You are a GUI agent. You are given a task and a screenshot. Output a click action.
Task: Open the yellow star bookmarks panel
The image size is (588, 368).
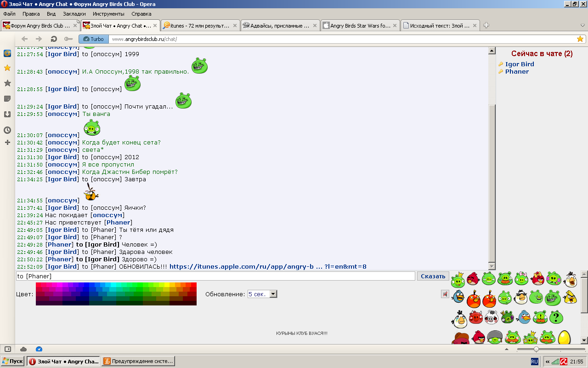(7, 68)
